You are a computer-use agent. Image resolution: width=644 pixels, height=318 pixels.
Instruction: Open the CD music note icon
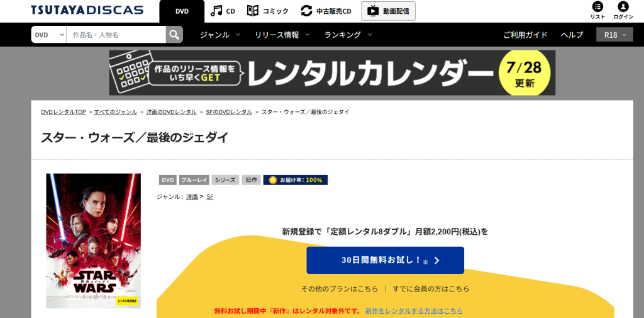tap(216, 11)
